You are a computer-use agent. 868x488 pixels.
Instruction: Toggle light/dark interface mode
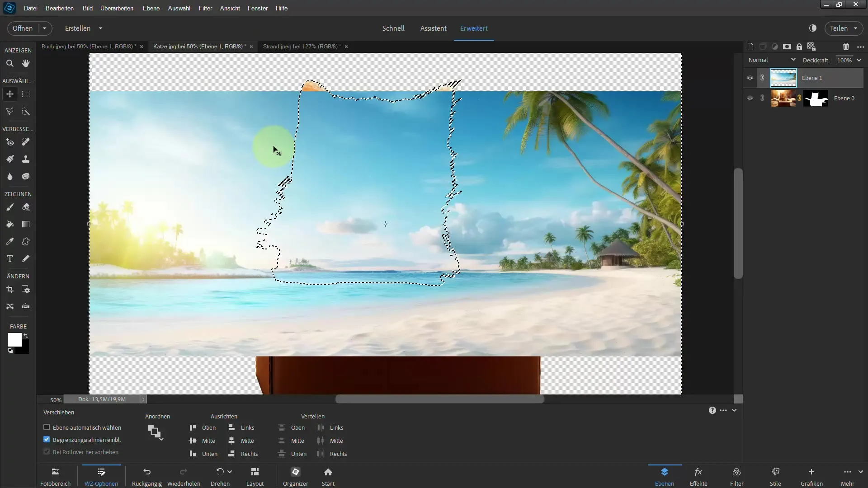point(813,28)
